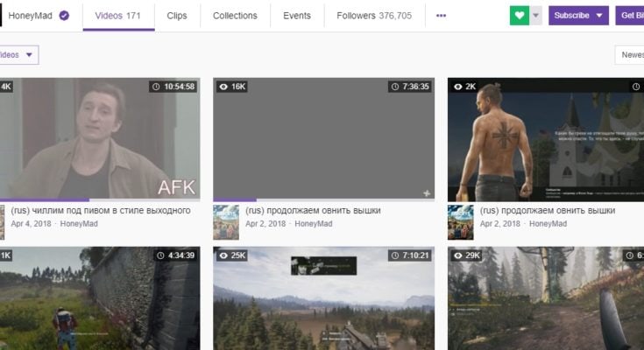The height and width of the screenshot is (350, 644).
Task: Open title link under the grey 16K thumbnail
Action: point(313,211)
